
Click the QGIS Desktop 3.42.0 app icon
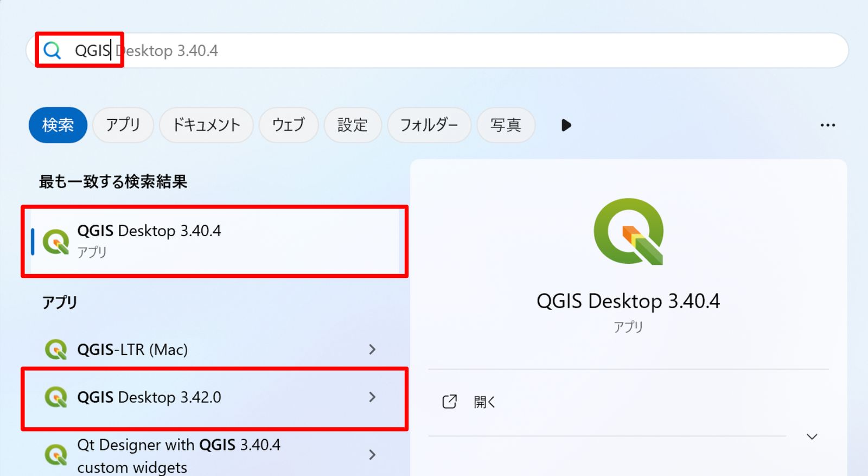pos(56,397)
